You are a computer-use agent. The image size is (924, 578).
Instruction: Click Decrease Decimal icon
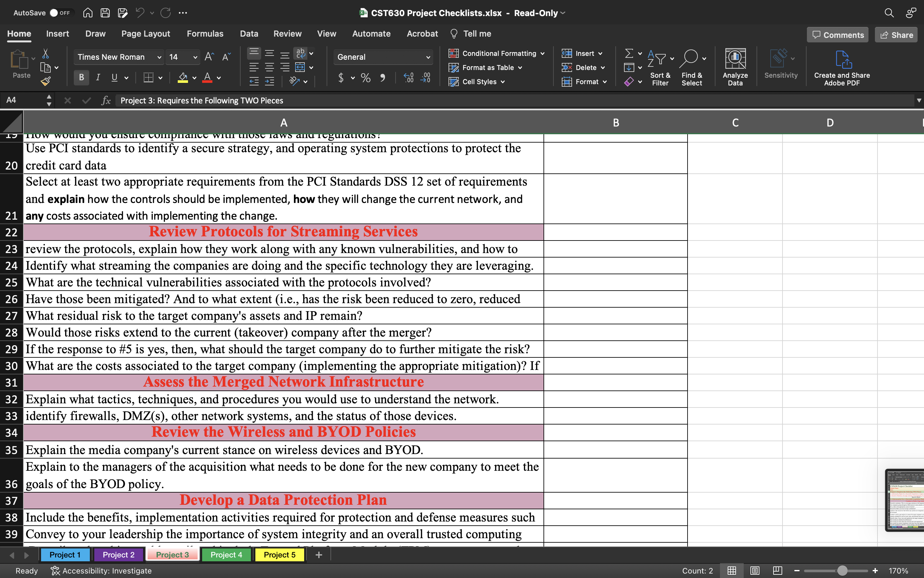425,78
